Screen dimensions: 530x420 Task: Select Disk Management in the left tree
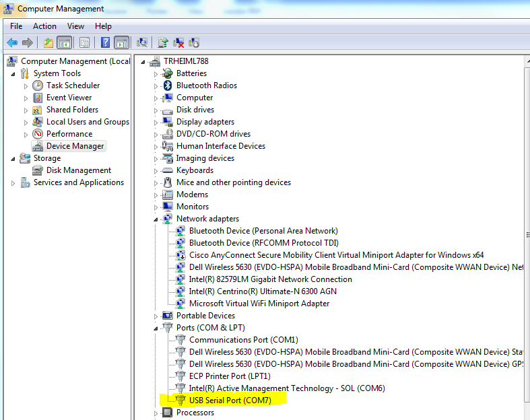[78, 170]
